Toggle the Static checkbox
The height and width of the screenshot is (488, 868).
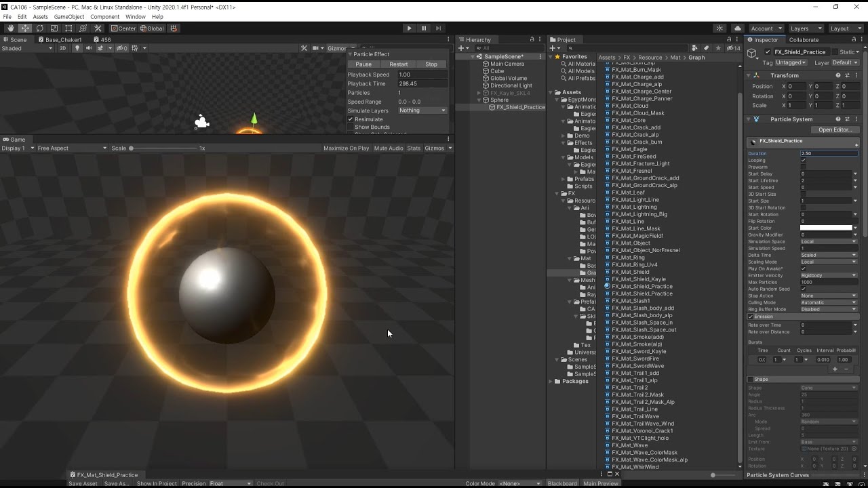(x=835, y=52)
